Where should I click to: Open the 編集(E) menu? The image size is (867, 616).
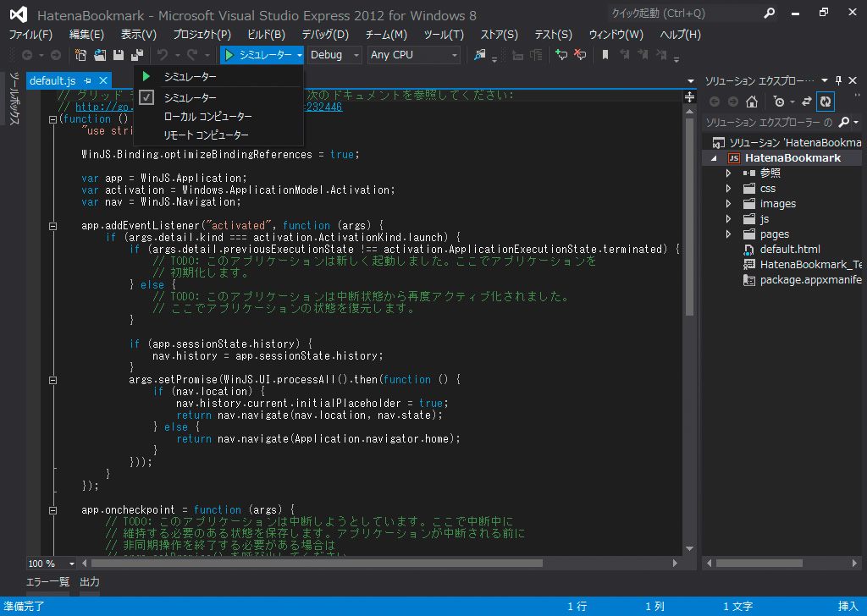[86, 35]
